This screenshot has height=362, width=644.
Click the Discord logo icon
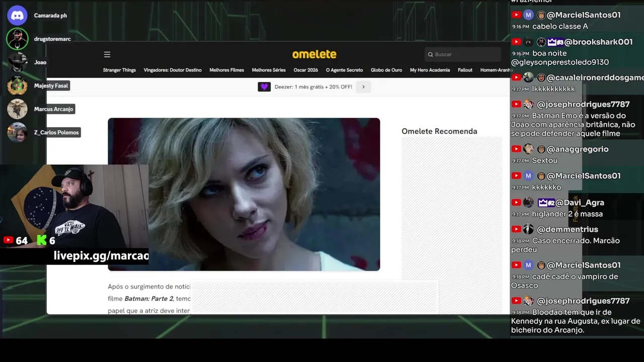(17, 15)
